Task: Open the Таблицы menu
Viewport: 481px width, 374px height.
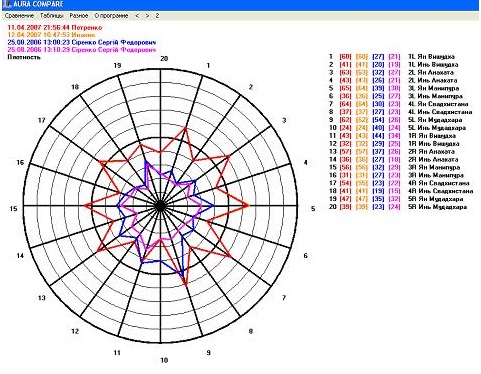Action: click(52, 16)
